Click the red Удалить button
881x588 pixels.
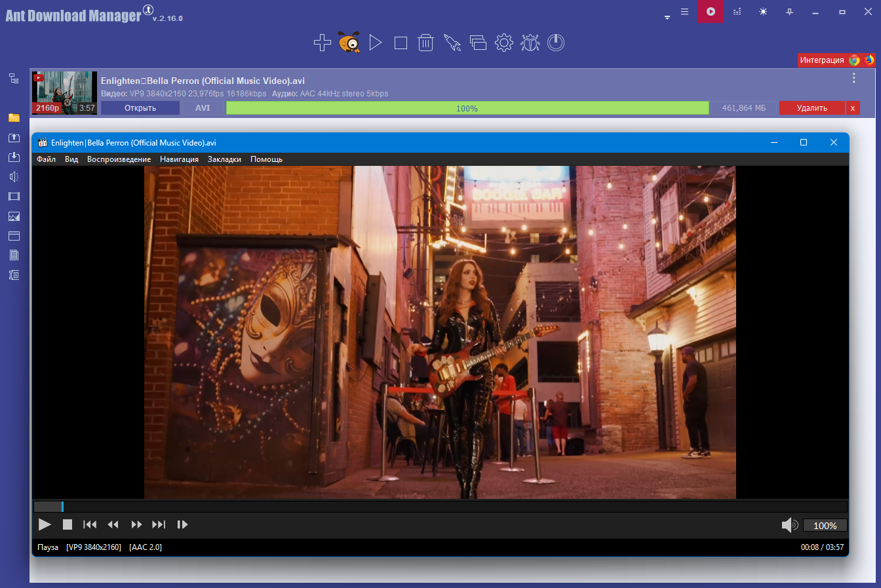click(x=812, y=108)
